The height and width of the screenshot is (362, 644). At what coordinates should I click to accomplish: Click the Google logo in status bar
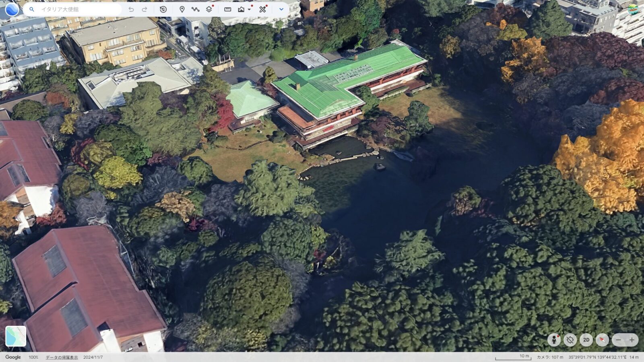[x=13, y=357]
